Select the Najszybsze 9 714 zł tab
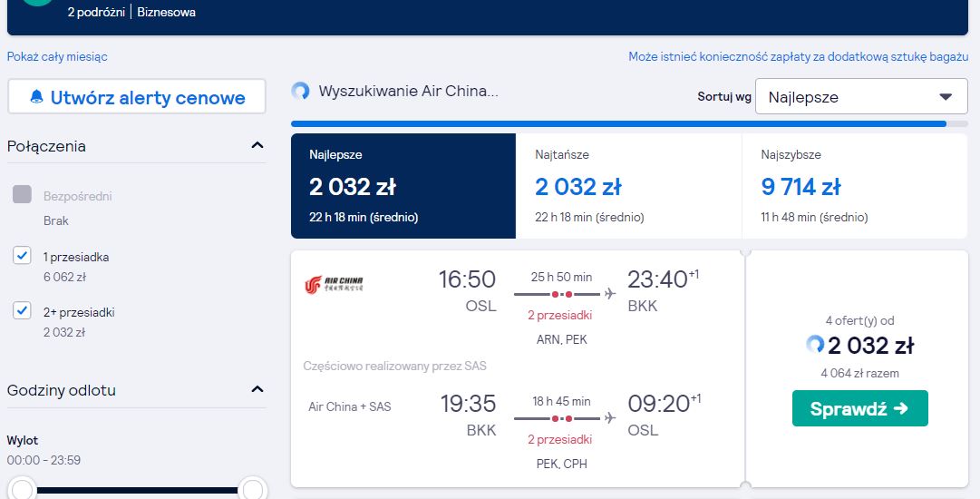Viewport: 980px width, 499px height. (854, 186)
